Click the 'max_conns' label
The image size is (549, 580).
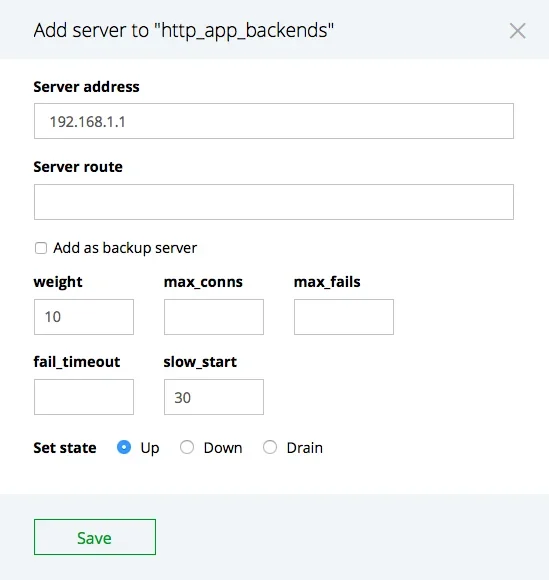click(x=203, y=282)
